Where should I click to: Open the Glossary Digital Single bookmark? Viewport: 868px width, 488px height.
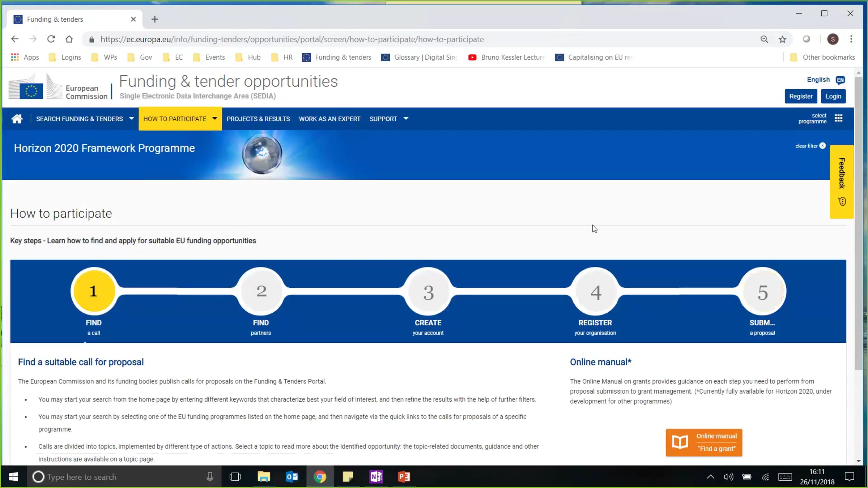(419, 57)
